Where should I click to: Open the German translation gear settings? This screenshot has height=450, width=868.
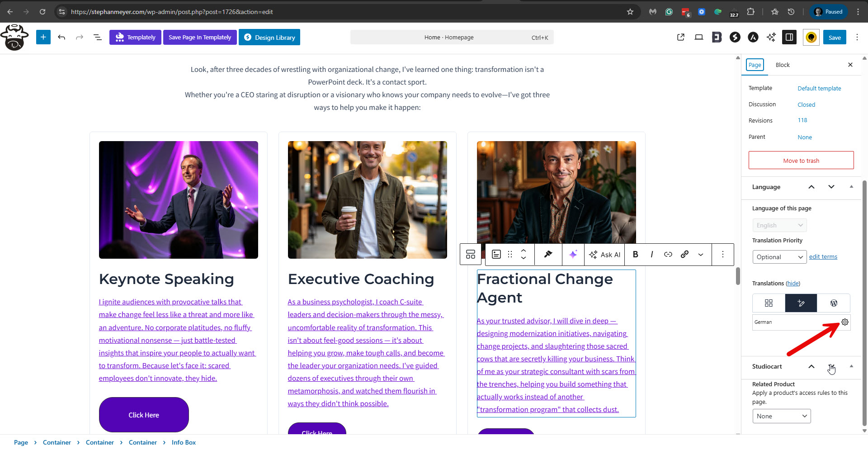click(844, 322)
